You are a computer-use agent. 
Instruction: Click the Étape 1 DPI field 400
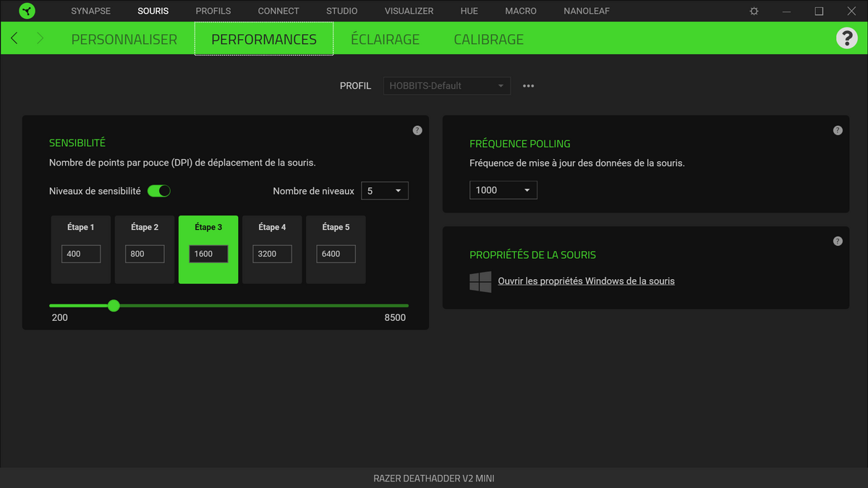(81, 254)
